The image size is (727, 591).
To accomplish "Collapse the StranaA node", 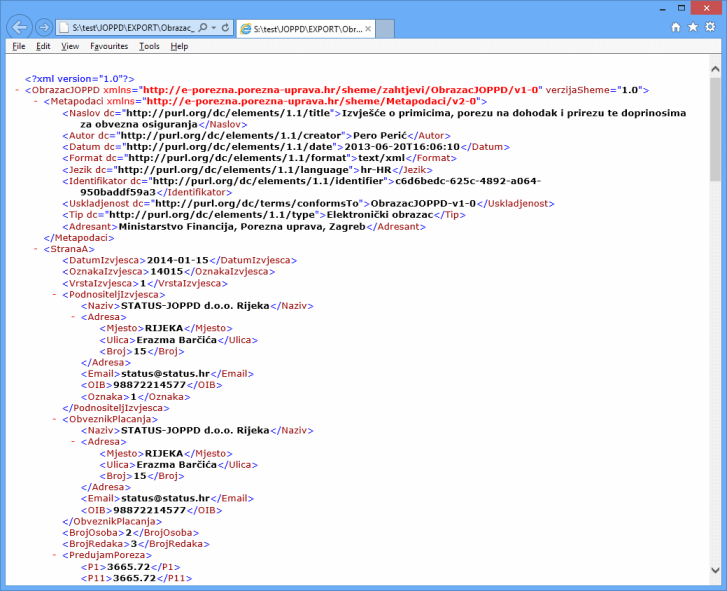I will [36, 249].
